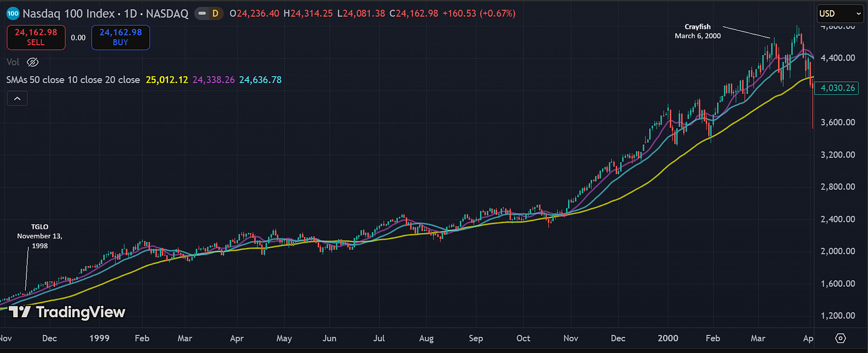
Task: Click the purple SMA value 24,338.26
Action: coord(213,79)
